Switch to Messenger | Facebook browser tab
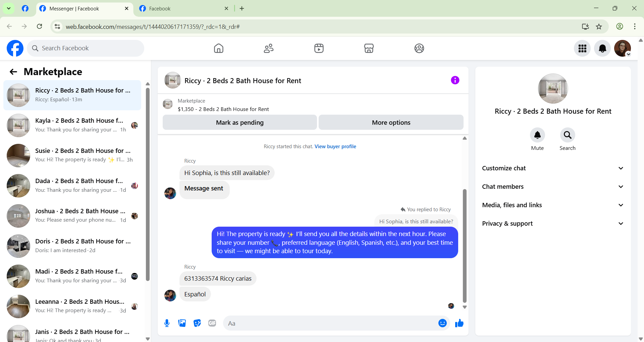The image size is (644, 342). tap(84, 9)
